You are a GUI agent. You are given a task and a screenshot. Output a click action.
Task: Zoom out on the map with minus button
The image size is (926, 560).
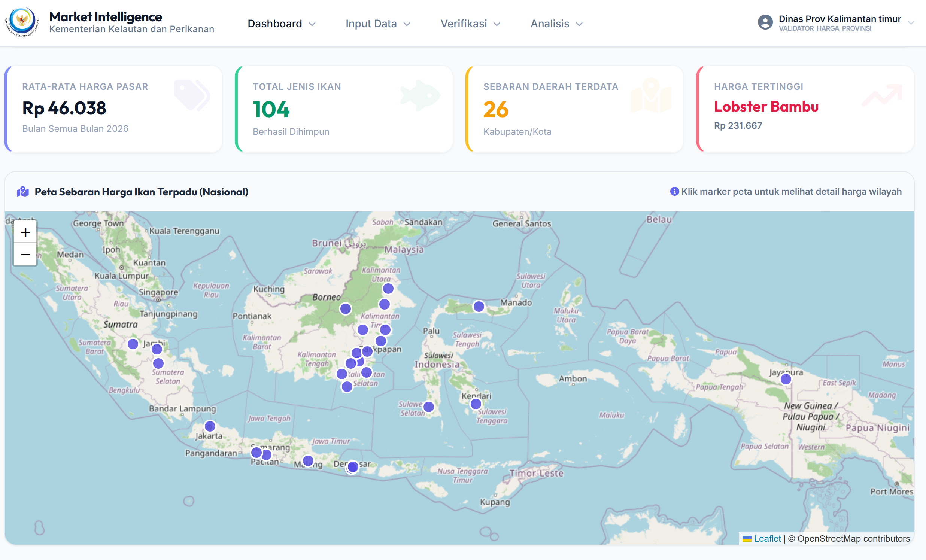pyautogui.click(x=25, y=255)
